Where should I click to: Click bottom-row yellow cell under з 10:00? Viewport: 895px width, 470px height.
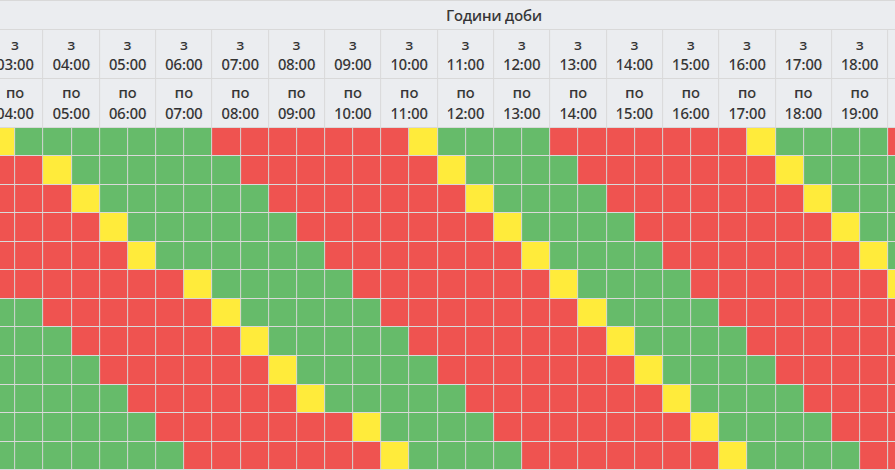click(x=395, y=456)
